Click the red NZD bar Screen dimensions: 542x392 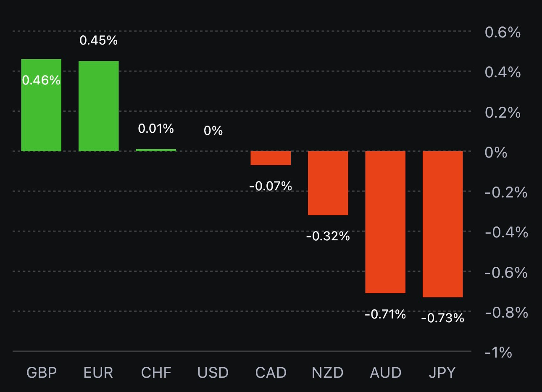click(x=328, y=183)
